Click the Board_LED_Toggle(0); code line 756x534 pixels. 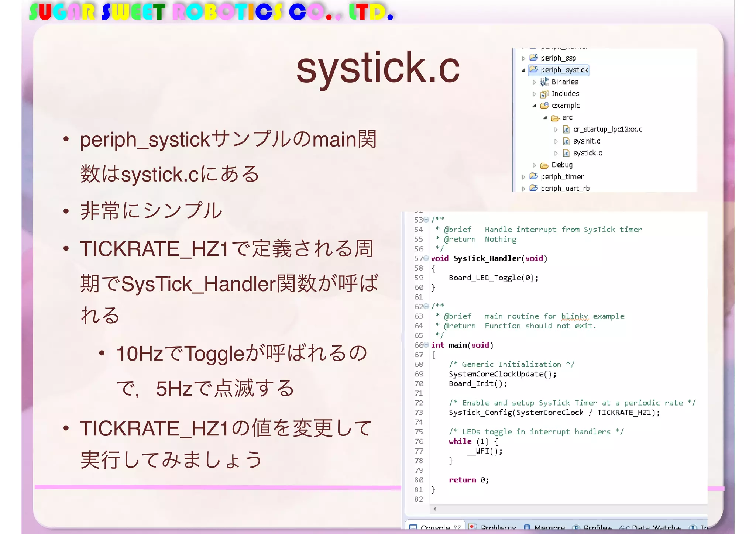pos(494,278)
